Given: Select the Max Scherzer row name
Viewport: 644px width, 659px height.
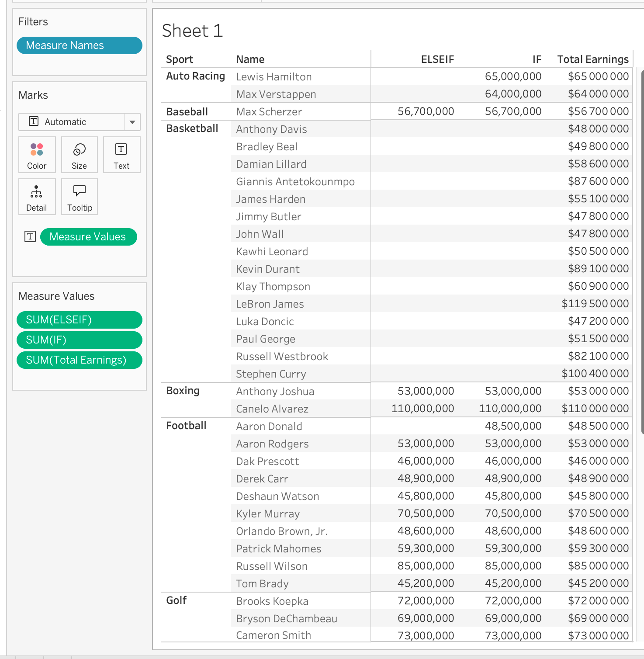Looking at the screenshot, I should click(x=269, y=112).
